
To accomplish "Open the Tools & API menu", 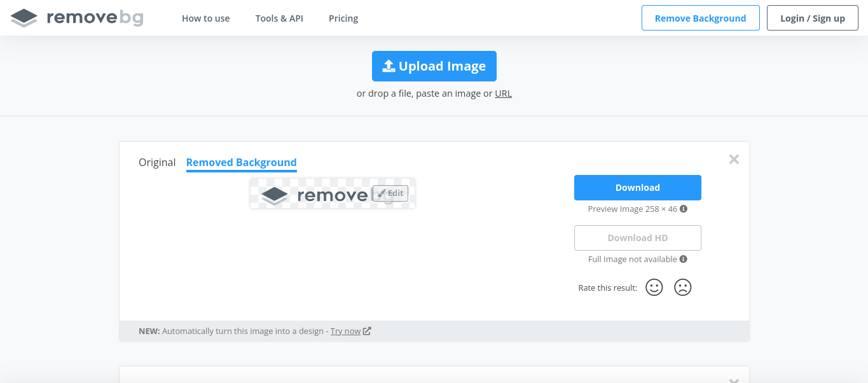I will point(279,18).
